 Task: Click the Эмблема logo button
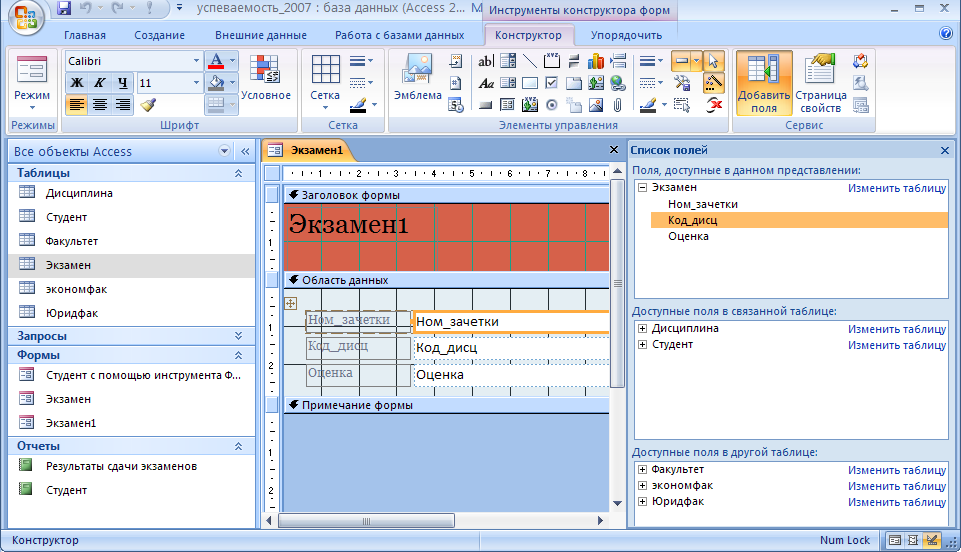click(x=417, y=78)
